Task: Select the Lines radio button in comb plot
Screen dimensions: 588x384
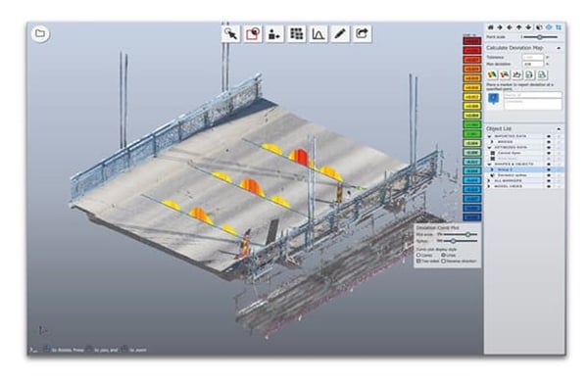Action: point(443,255)
